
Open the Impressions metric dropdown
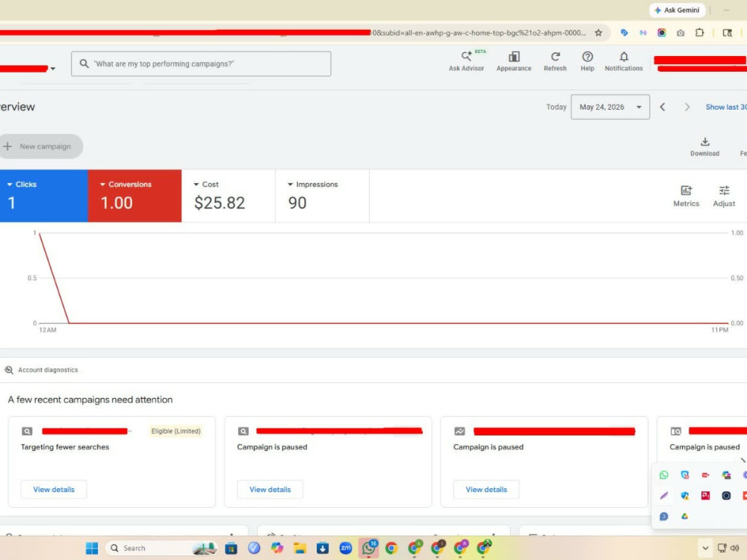click(x=312, y=184)
